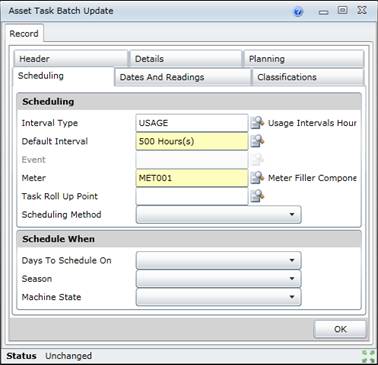Open the Meter lookup icon

[257, 178]
